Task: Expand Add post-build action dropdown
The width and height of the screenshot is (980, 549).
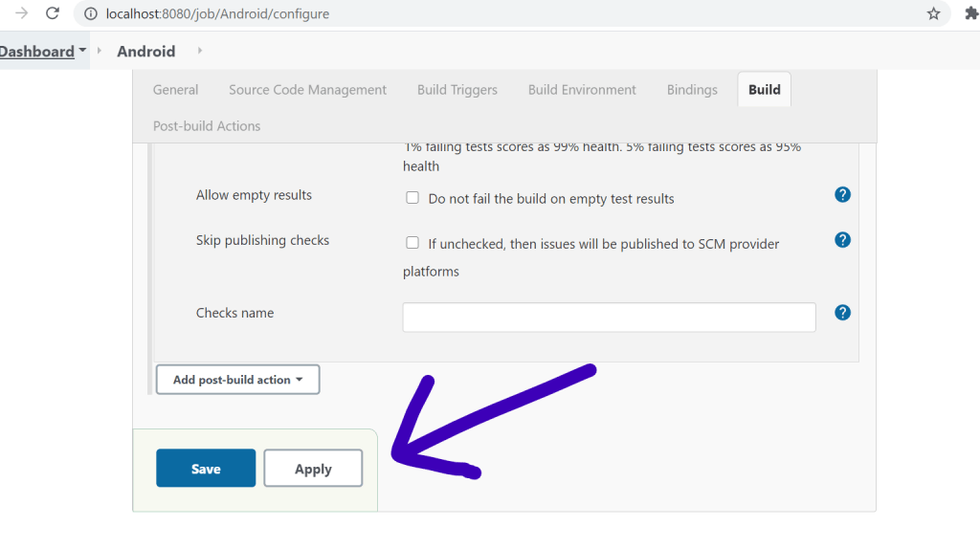Action: pos(237,380)
